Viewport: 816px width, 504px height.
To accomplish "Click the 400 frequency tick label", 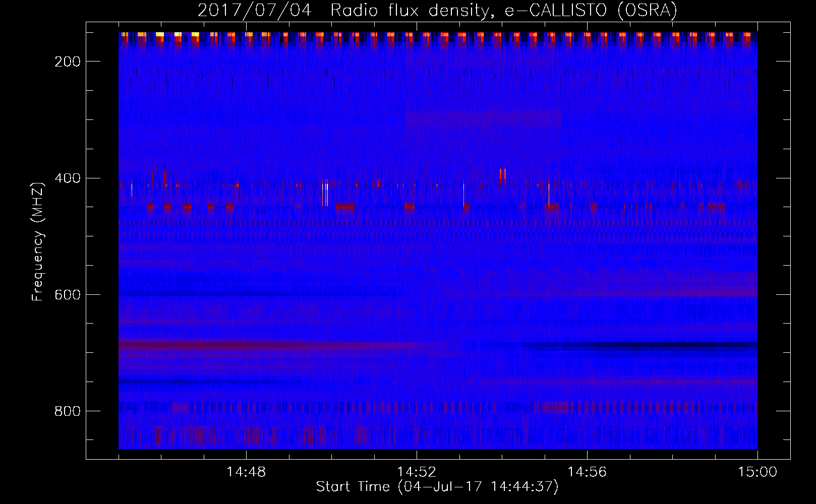I will point(68,178).
